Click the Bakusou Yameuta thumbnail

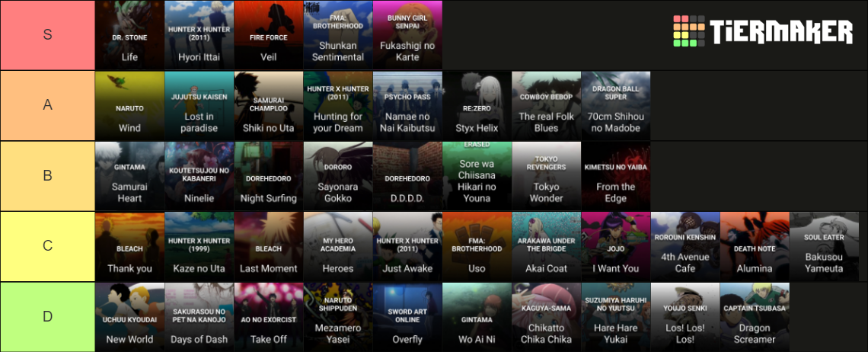point(825,246)
